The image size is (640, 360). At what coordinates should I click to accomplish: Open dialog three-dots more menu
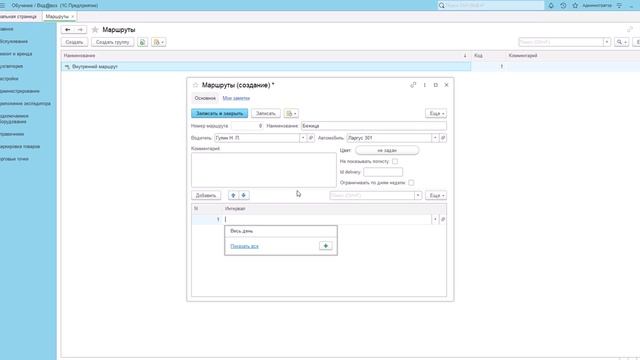point(424,85)
